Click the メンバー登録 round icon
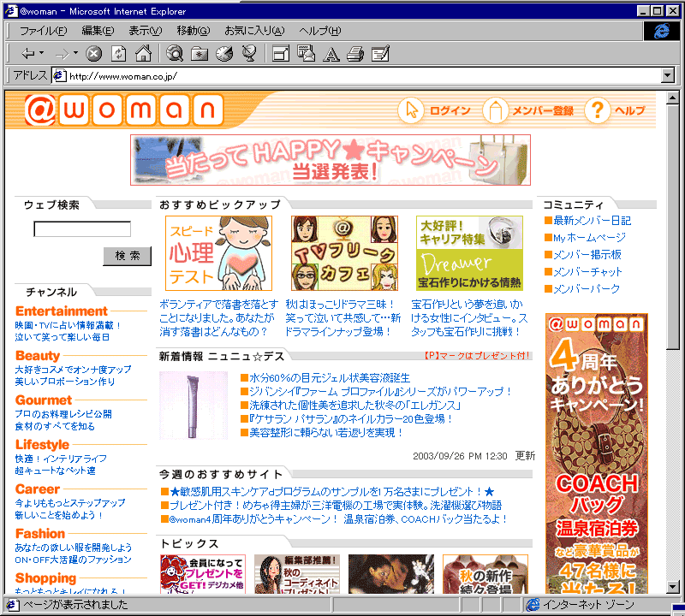This screenshot has width=685, height=616. [495, 110]
